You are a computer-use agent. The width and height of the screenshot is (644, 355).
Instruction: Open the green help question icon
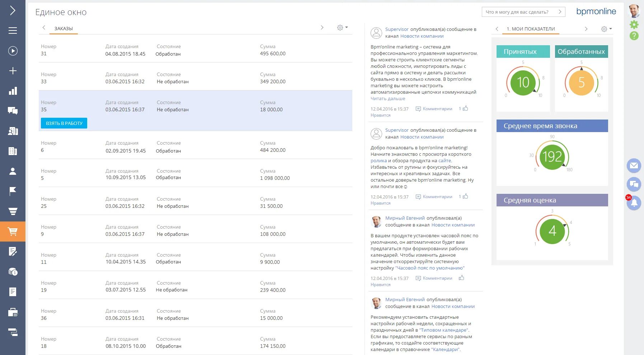pos(634,36)
